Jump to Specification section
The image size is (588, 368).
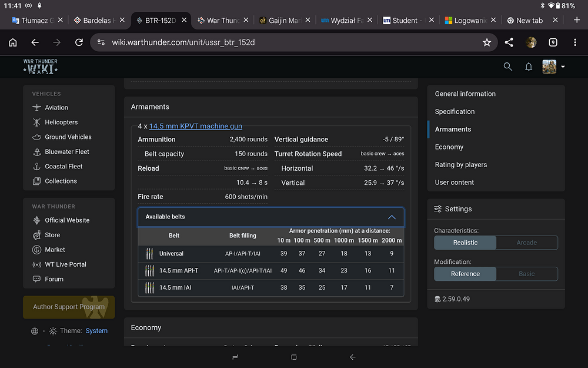tap(455, 111)
